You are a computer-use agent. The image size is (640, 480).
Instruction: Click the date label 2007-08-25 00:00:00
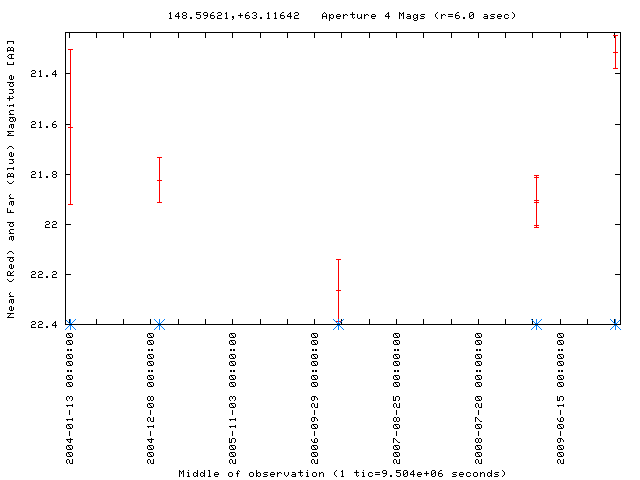(x=397, y=398)
